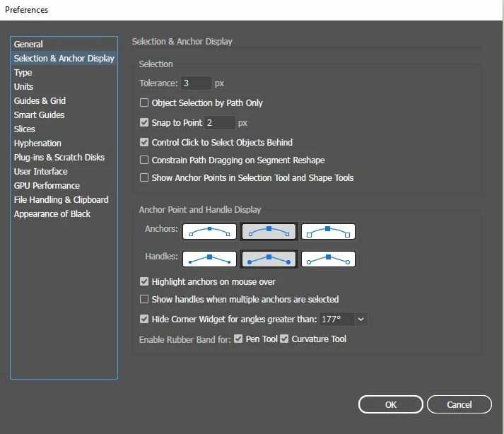
Task: Open File Handling & Clipboard preferences
Action: point(64,199)
